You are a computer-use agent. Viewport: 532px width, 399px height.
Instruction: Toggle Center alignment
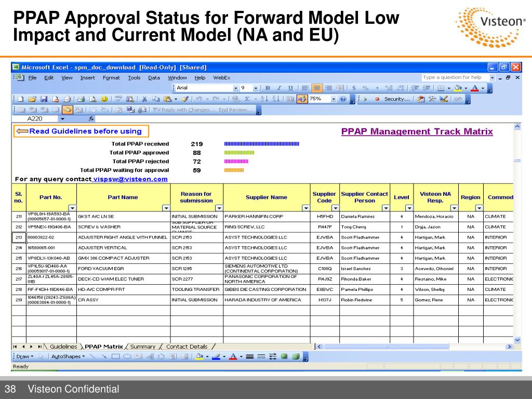pos(317,88)
